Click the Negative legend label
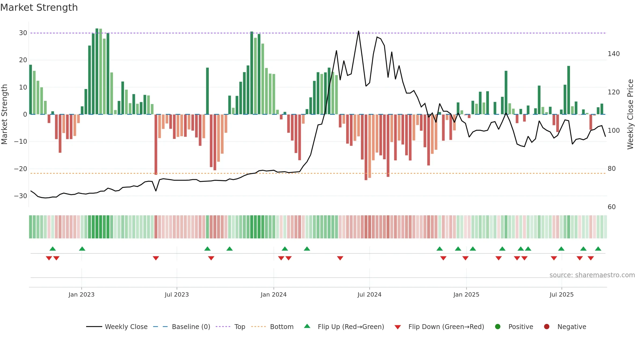The height and width of the screenshot is (362, 644). click(572, 327)
